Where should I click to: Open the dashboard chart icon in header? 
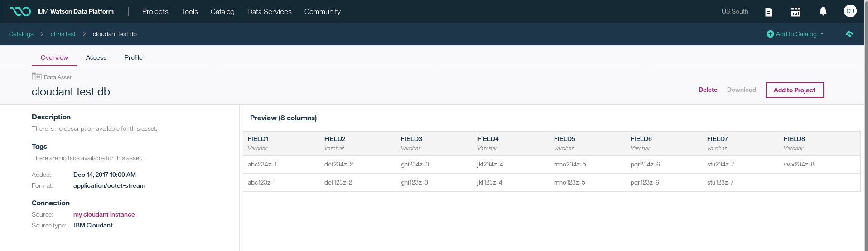tap(796, 12)
